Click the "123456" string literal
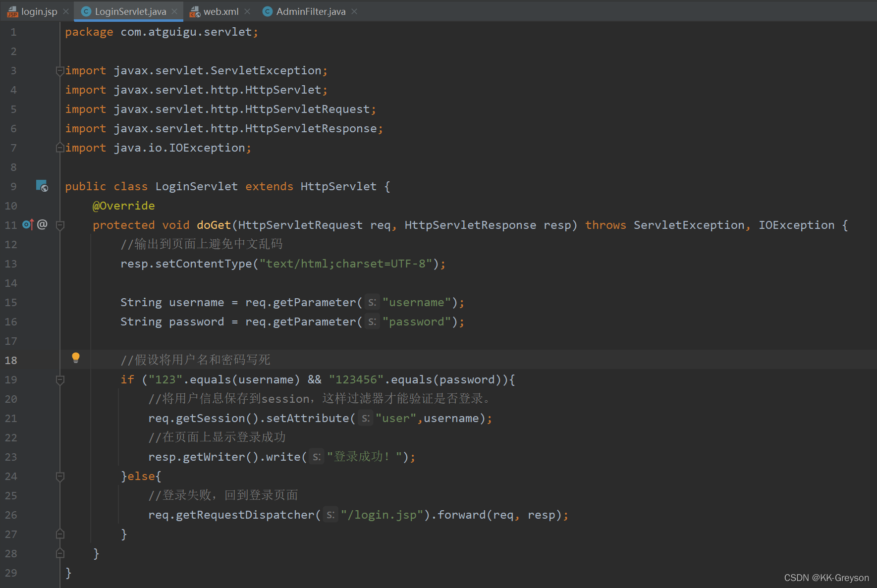The image size is (877, 588). click(356, 379)
